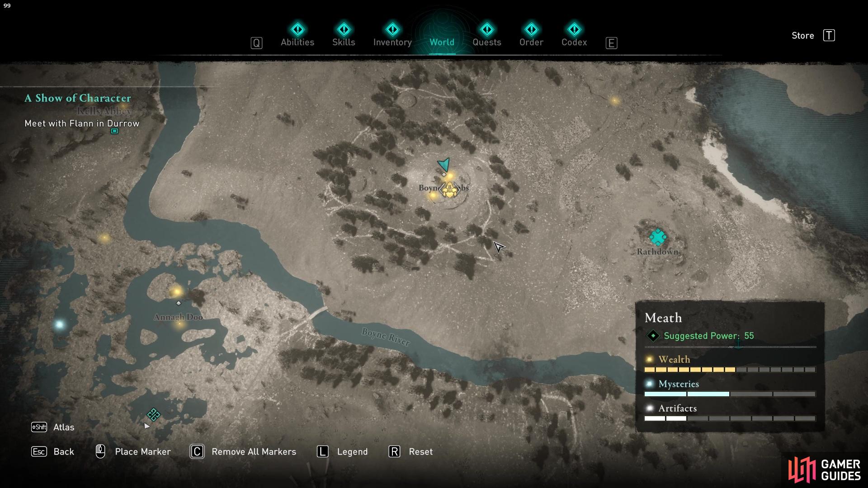Go Back from the map
The height and width of the screenshot is (488, 868).
64,451
